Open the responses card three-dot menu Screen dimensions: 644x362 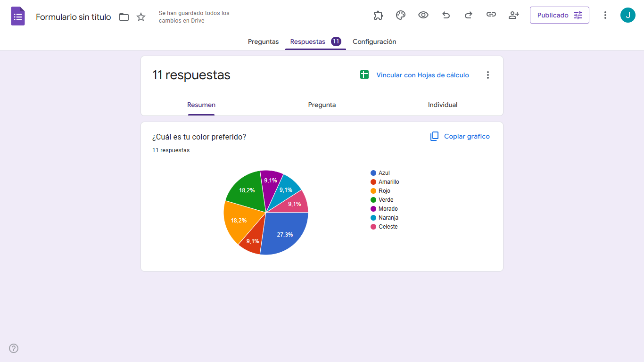tap(488, 75)
